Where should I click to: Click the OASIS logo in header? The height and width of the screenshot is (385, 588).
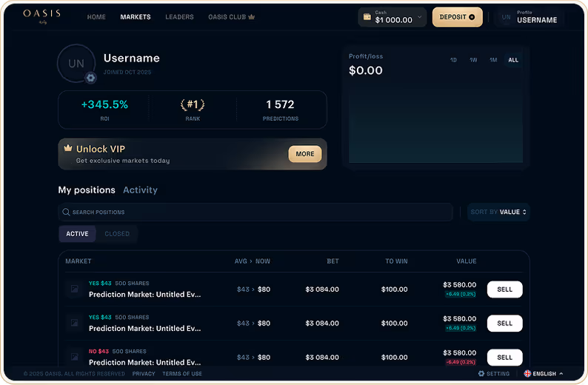(x=41, y=15)
